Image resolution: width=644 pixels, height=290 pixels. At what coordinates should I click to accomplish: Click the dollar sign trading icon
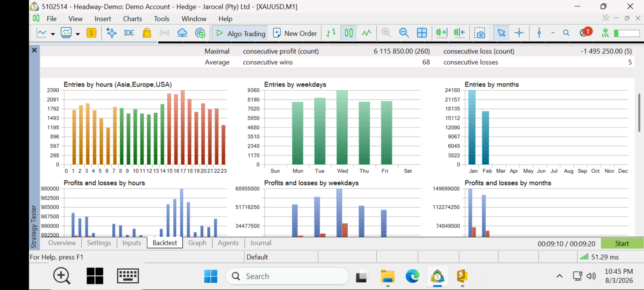click(91, 33)
